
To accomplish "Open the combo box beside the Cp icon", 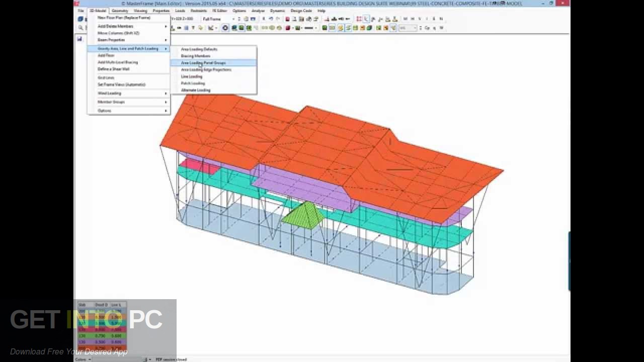I will (x=408, y=28).
